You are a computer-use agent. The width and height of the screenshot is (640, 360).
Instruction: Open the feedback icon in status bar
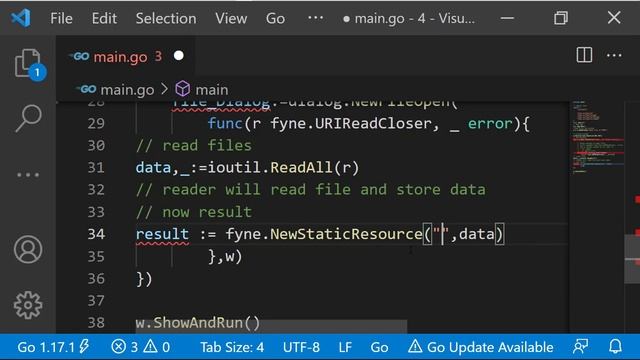coord(580,347)
